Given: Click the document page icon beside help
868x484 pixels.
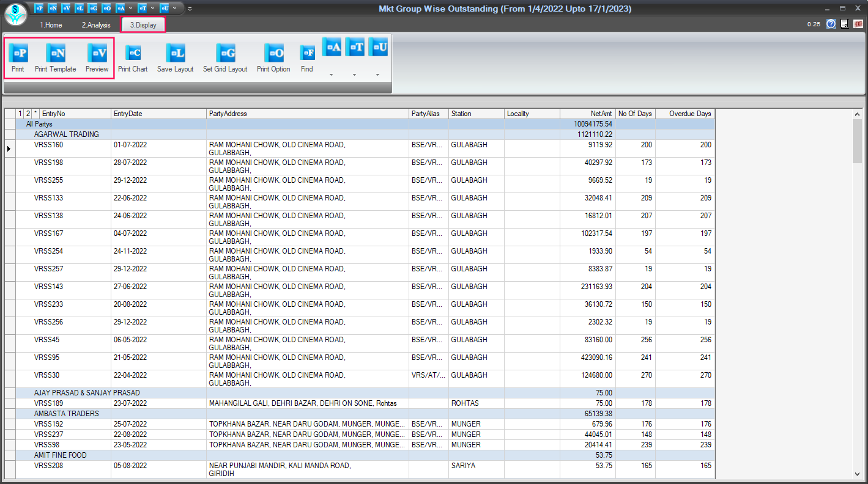Looking at the screenshot, I should [x=845, y=24].
